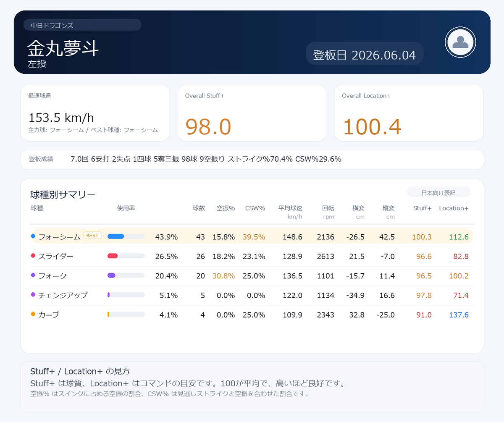Click フォーク vertical movement 11.4

[x=387, y=276]
